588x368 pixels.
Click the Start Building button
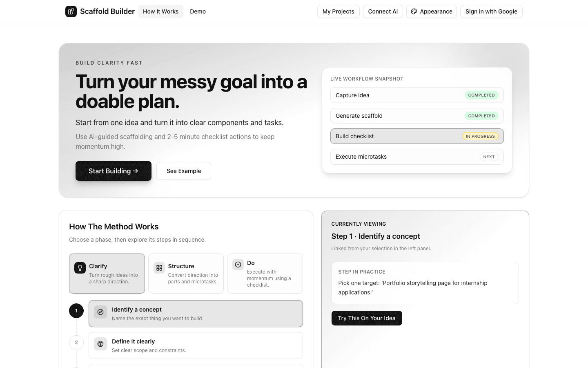(113, 171)
